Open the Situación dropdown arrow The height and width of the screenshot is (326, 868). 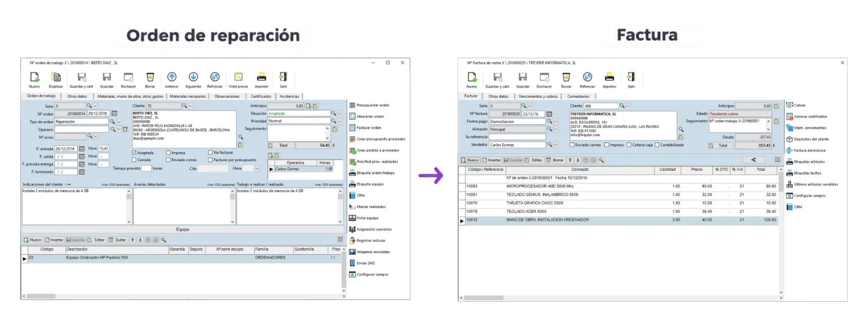point(340,114)
